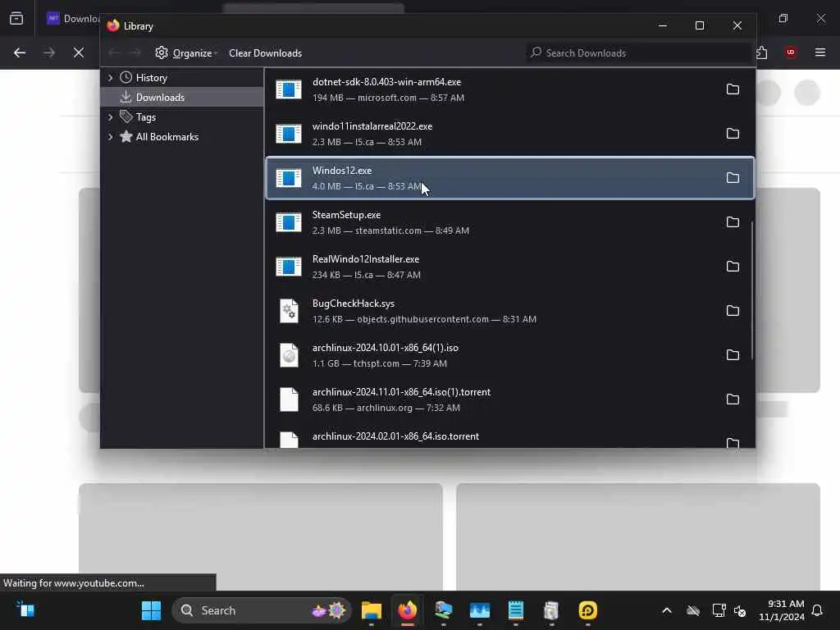This screenshot has width=840, height=630.
Task: Open containing folder for BugCheckHack.sys
Action: coord(733,311)
